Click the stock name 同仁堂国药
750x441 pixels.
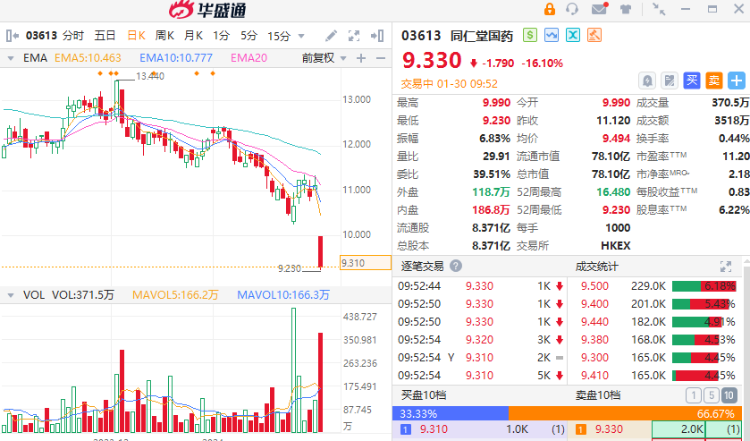[481, 35]
